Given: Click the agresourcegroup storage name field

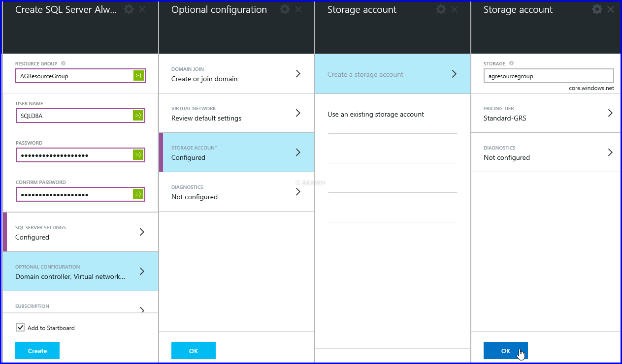Looking at the screenshot, I should coord(549,76).
